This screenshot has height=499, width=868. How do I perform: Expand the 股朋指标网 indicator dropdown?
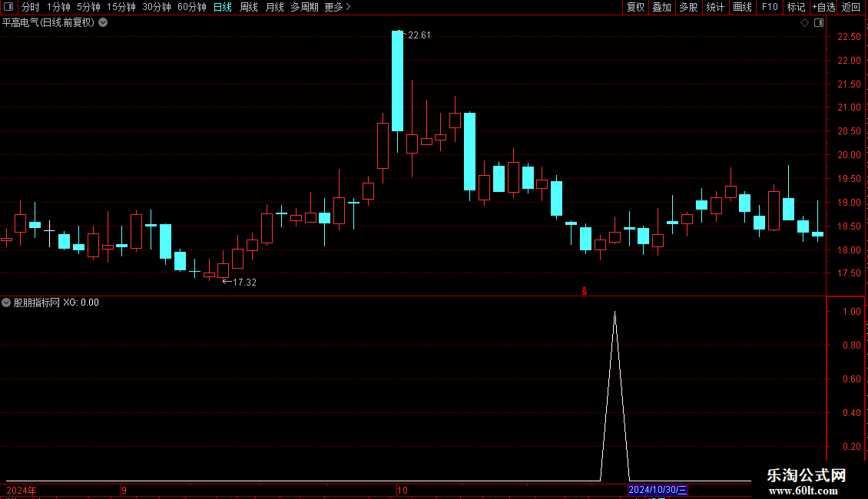(6, 302)
